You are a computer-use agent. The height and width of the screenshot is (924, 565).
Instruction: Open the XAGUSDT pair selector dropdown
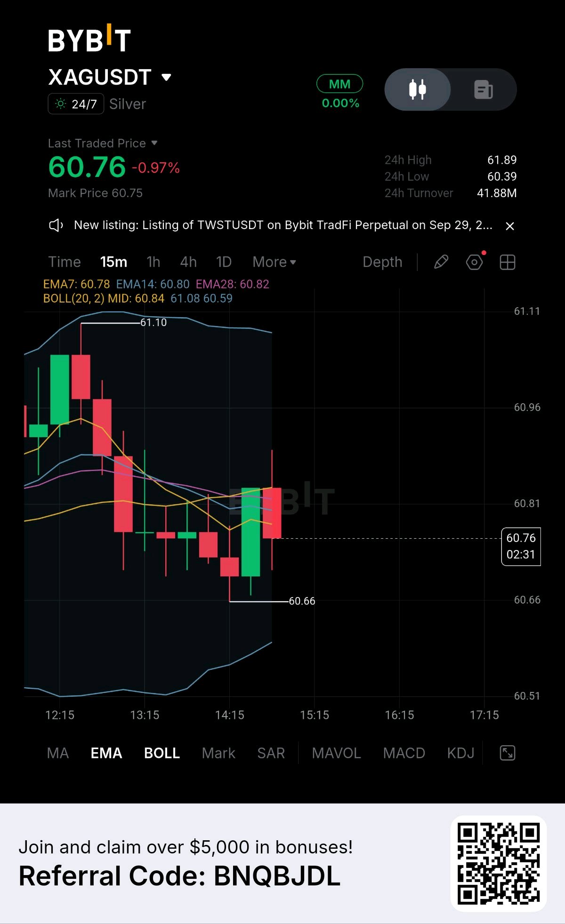pyautogui.click(x=110, y=77)
